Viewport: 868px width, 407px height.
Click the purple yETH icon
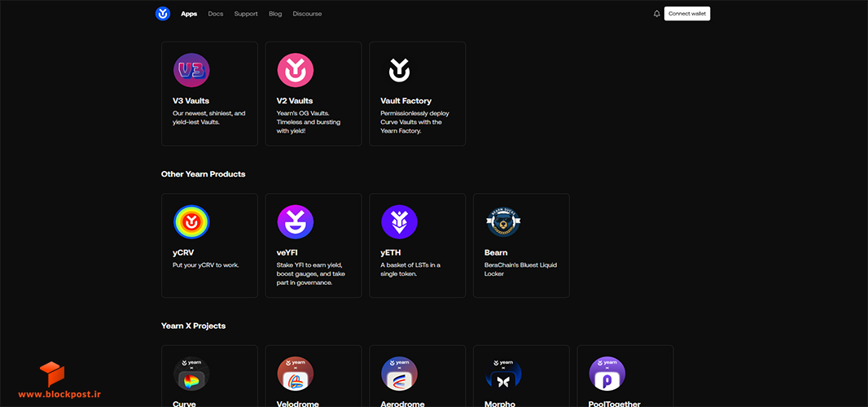399,222
